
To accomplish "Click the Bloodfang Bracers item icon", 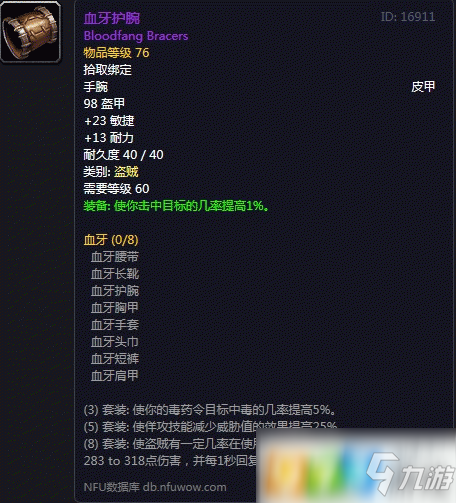I will [x=31, y=32].
